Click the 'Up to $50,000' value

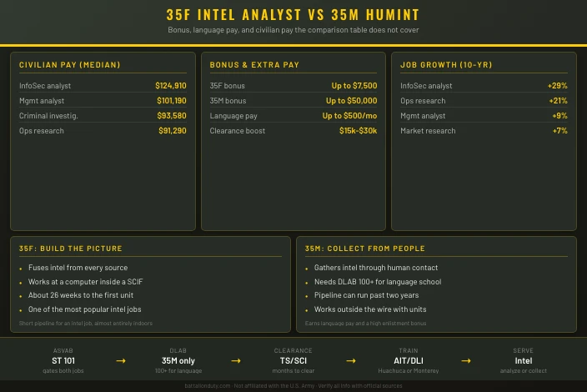pos(352,101)
